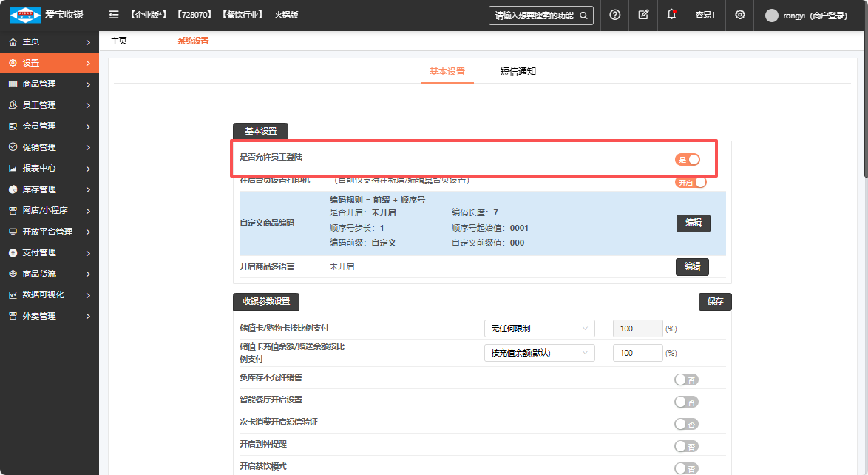Viewport: 868px width, 475px height.
Task: Switch to the 短信通知 tab
Action: (x=518, y=72)
